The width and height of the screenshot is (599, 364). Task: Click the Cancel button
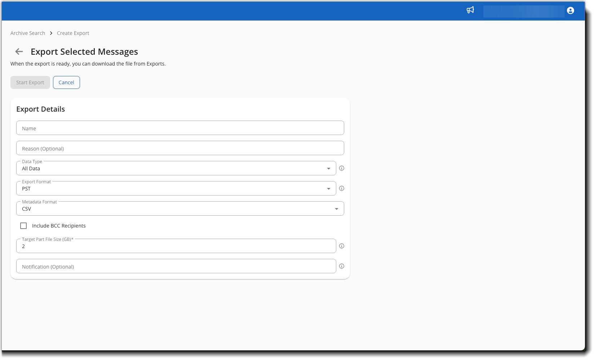(66, 82)
